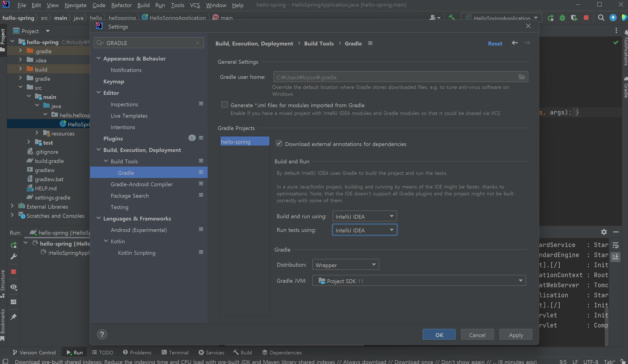Screen dimensions: 628x364
Task: Open the Refactor menu
Action: pyautogui.click(x=121, y=5)
